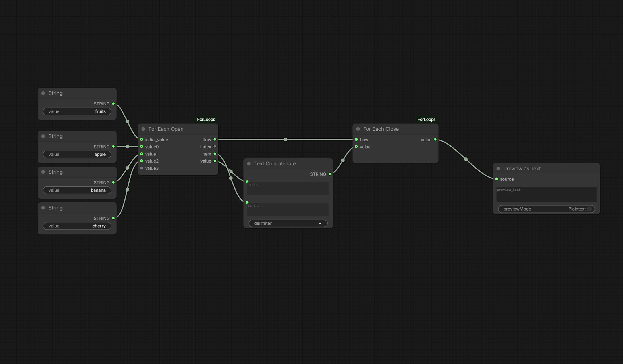The height and width of the screenshot is (364, 623).
Task: Click the STRING output port of apple node
Action: 113,147
